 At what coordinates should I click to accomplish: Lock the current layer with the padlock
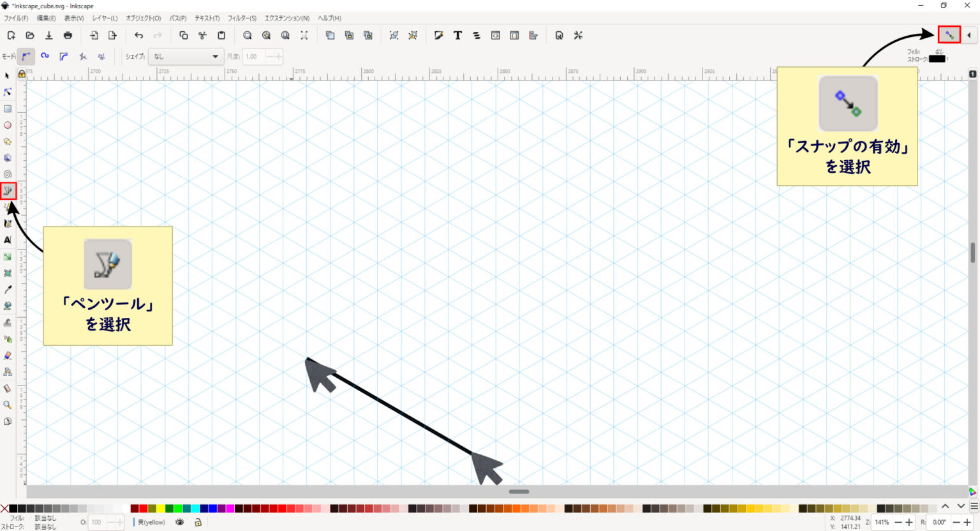[x=198, y=522]
